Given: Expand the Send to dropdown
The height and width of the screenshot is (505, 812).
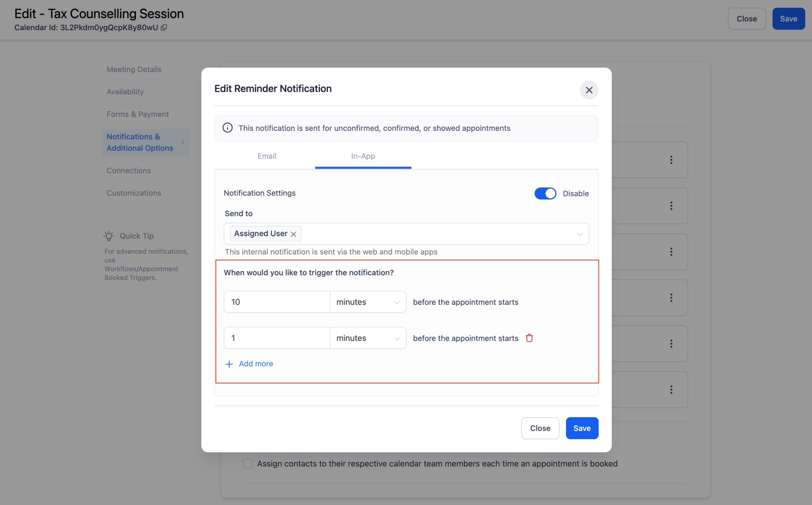Looking at the screenshot, I should (579, 234).
